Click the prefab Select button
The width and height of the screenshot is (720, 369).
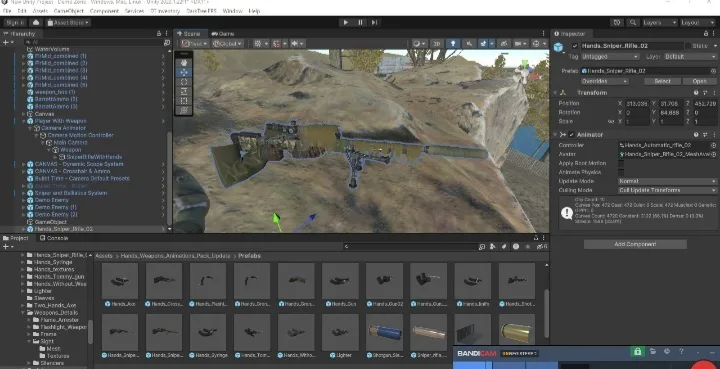pyautogui.click(x=662, y=81)
